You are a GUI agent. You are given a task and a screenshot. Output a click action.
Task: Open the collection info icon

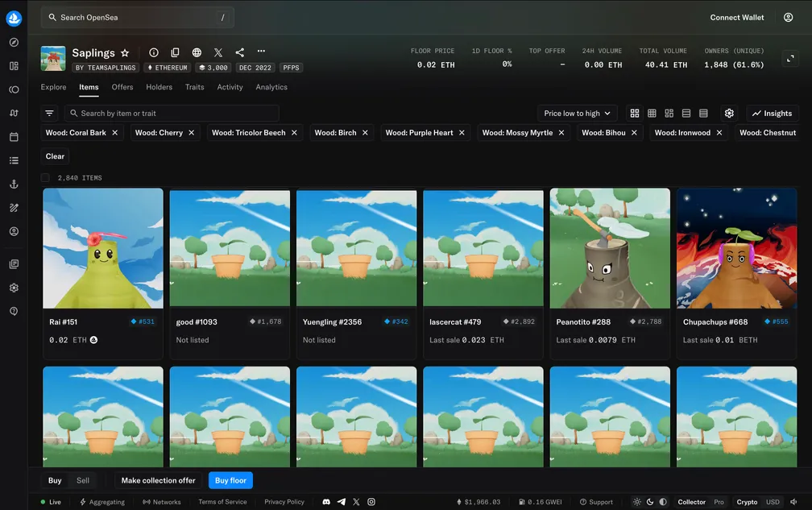(154, 52)
